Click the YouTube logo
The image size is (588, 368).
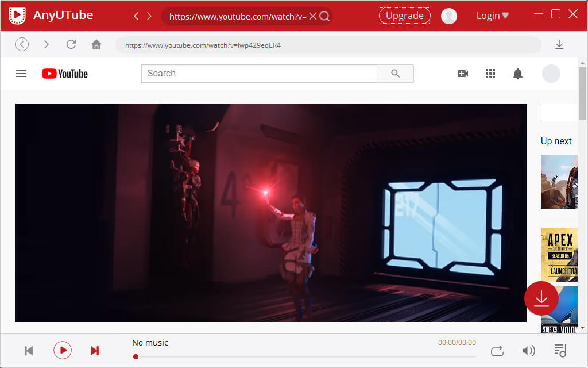point(65,74)
